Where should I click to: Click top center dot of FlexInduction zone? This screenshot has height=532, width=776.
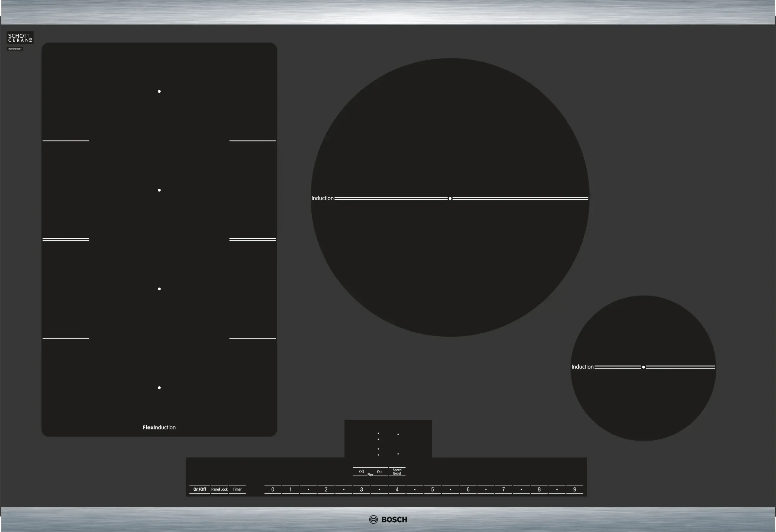159,91
